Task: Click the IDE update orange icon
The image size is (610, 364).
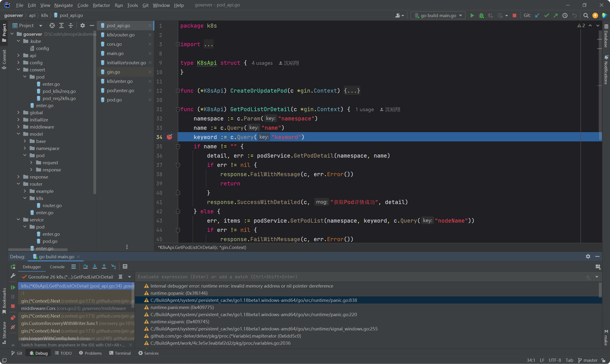Action: point(595,15)
